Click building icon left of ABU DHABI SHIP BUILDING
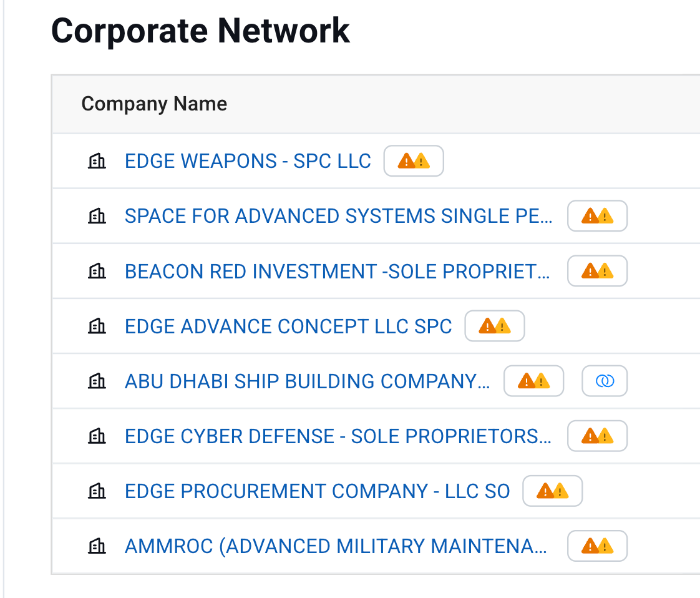The image size is (700, 598). pos(97,381)
